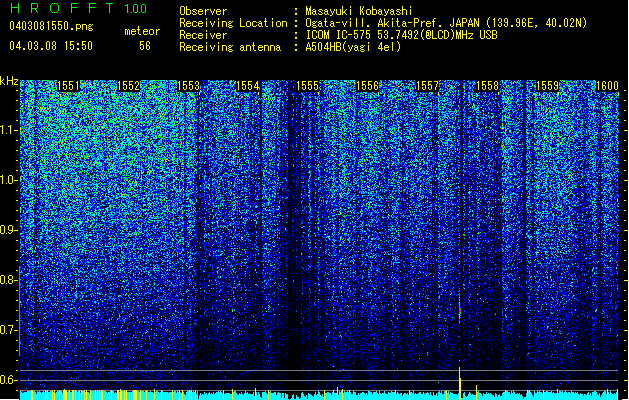
Task: Click the 0.7 kHz frequency tick label
Action: [x=8, y=330]
